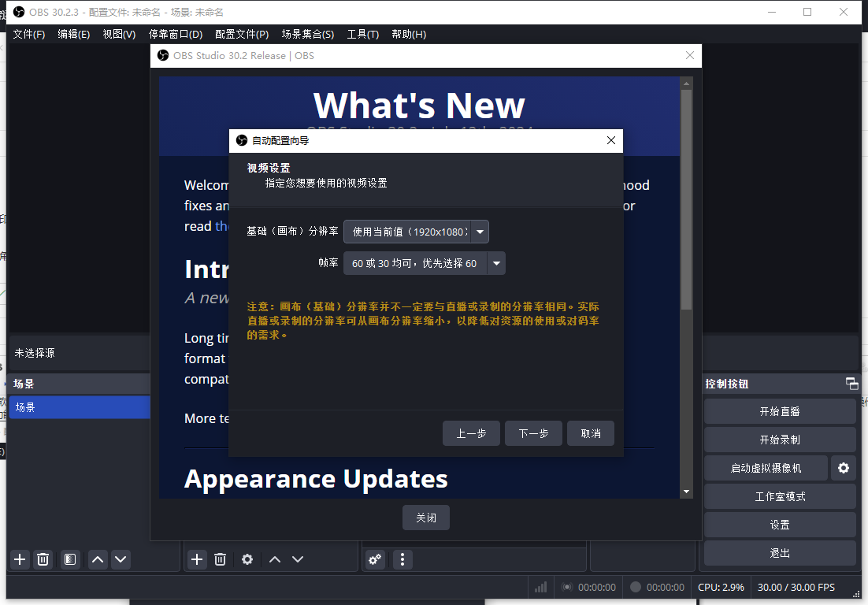Open the 停靠窗口(D) menu
The image size is (868, 605).
(176, 35)
